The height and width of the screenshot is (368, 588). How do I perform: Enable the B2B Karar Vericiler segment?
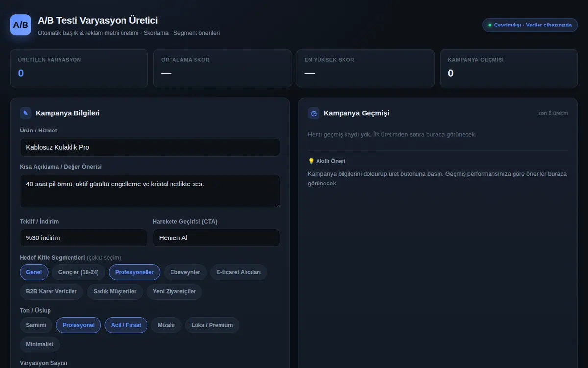[51, 291]
